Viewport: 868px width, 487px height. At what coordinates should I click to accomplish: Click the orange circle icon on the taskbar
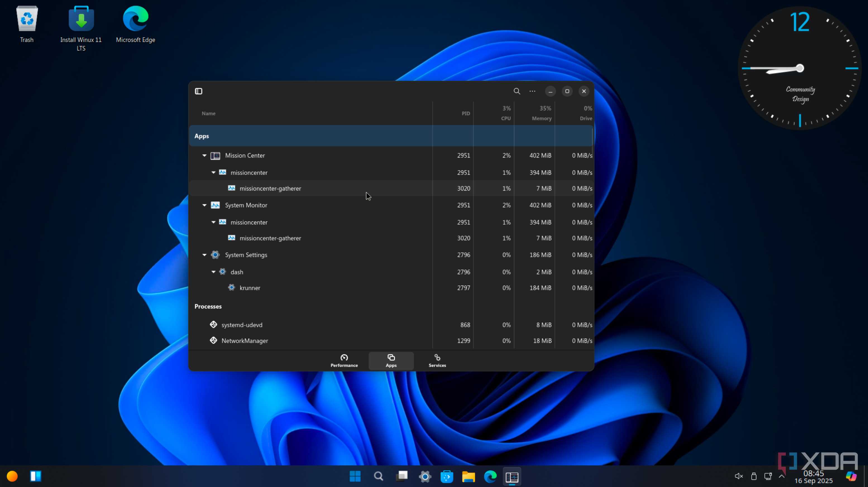click(12, 476)
